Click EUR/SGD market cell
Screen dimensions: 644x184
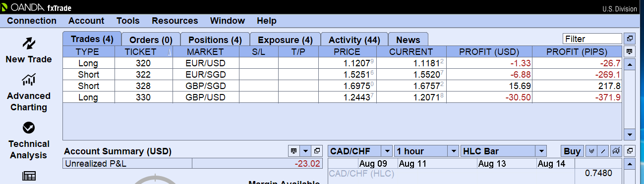pos(206,74)
